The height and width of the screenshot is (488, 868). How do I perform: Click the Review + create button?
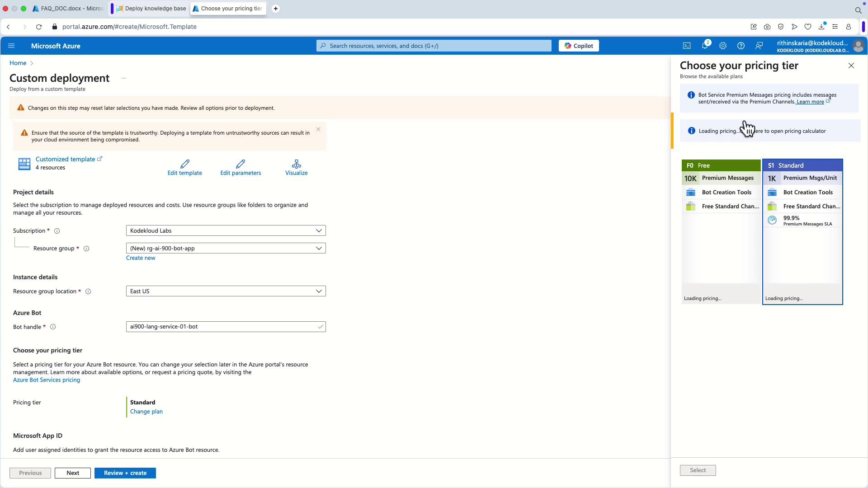(x=125, y=473)
